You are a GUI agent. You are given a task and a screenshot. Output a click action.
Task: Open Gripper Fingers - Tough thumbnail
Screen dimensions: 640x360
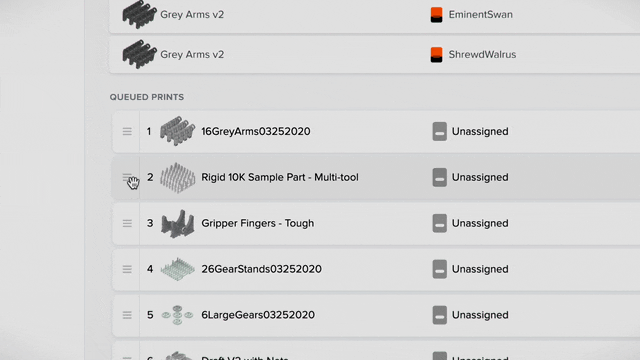coord(178,224)
